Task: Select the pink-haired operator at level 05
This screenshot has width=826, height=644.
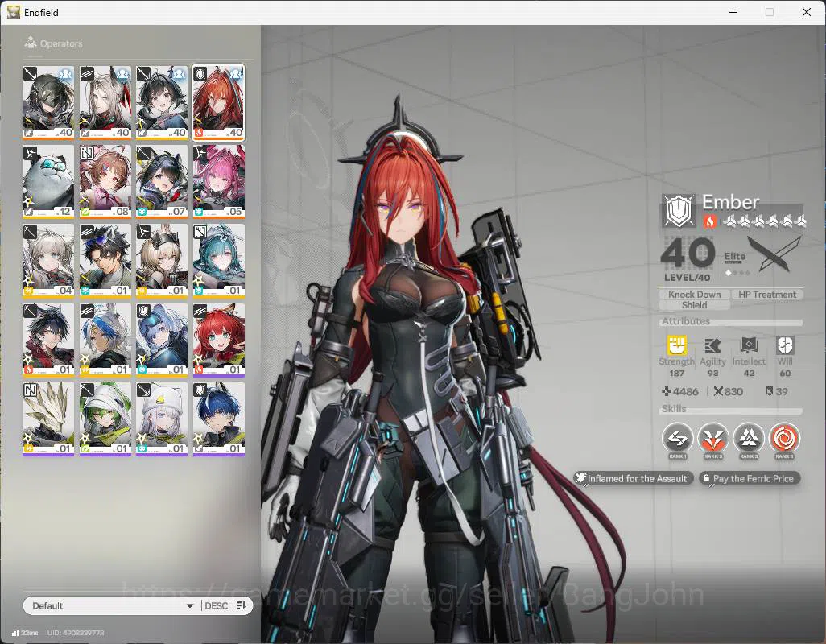Action: point(219,182)
